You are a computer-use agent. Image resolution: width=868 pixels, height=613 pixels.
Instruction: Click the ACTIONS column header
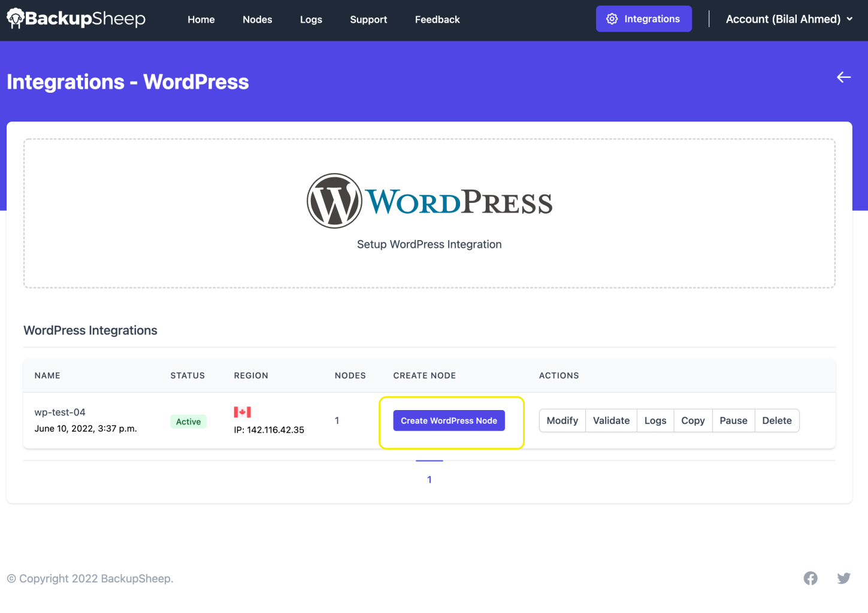coord(559,375)
